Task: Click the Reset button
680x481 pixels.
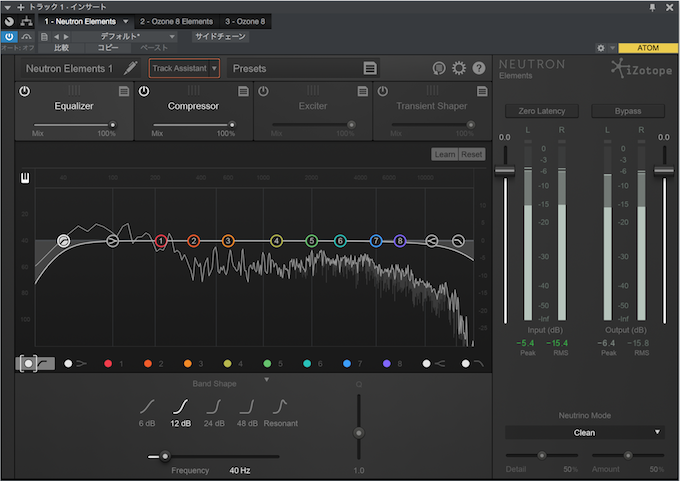Action: [x=472, y=154]
